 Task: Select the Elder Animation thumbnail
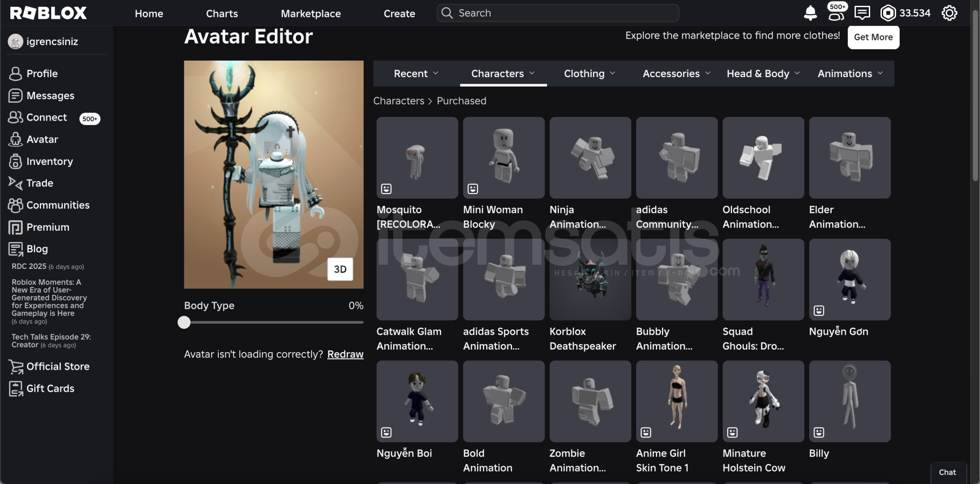click(850, 158)
